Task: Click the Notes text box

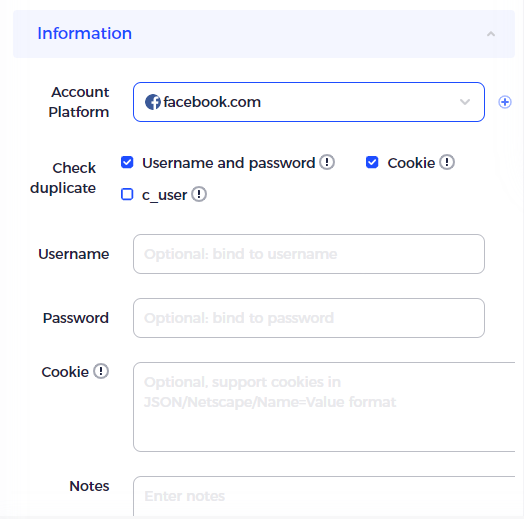Action: [x=324, y=496]
